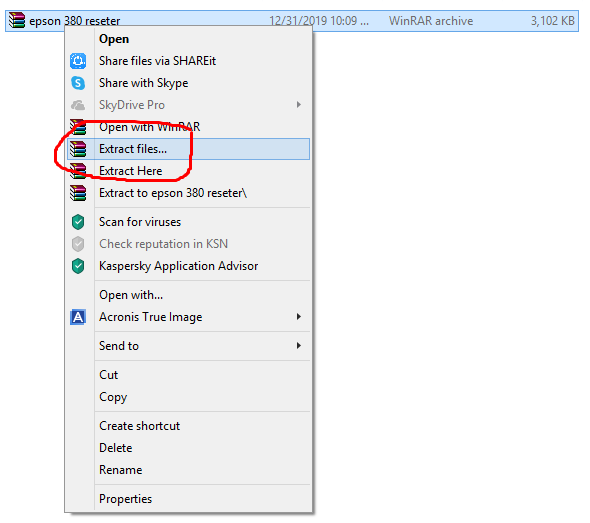
Task: Click the SHAREit icon in context menu
Action: (x=78, y=61)
